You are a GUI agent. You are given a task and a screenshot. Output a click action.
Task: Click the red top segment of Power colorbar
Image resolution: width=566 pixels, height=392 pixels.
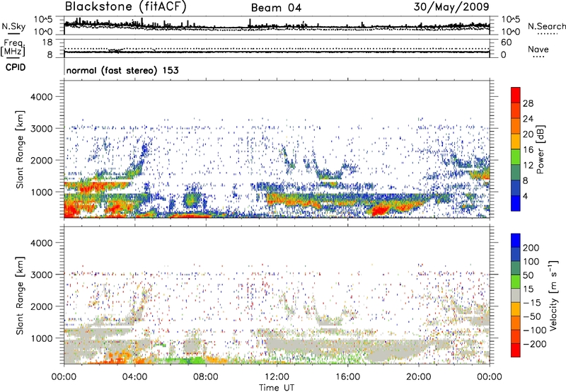tap(516, 95)
